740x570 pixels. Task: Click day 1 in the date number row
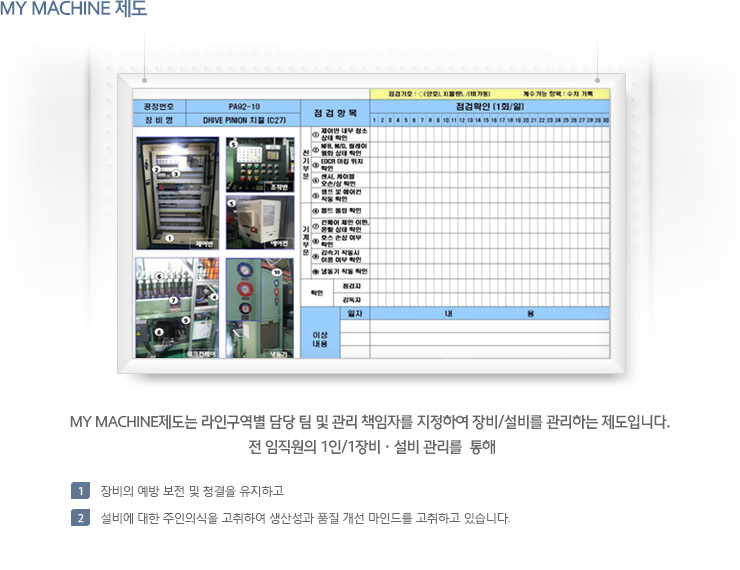374,120
